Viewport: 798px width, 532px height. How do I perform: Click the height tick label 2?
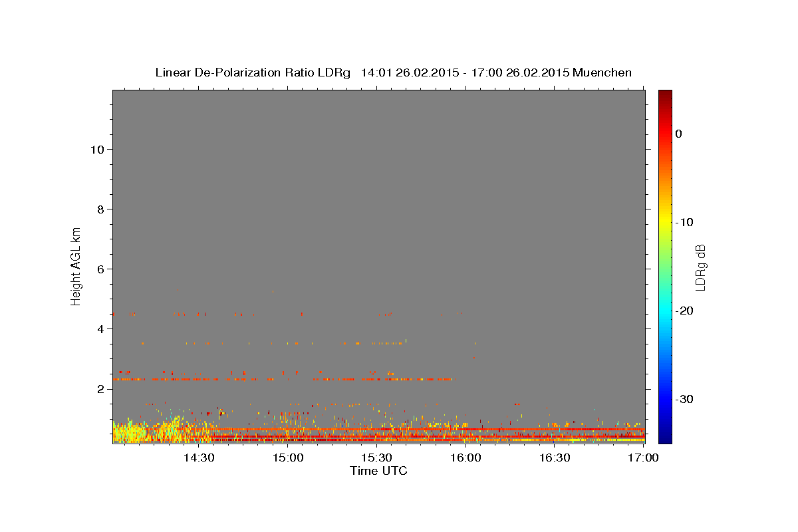click(99, 389)
